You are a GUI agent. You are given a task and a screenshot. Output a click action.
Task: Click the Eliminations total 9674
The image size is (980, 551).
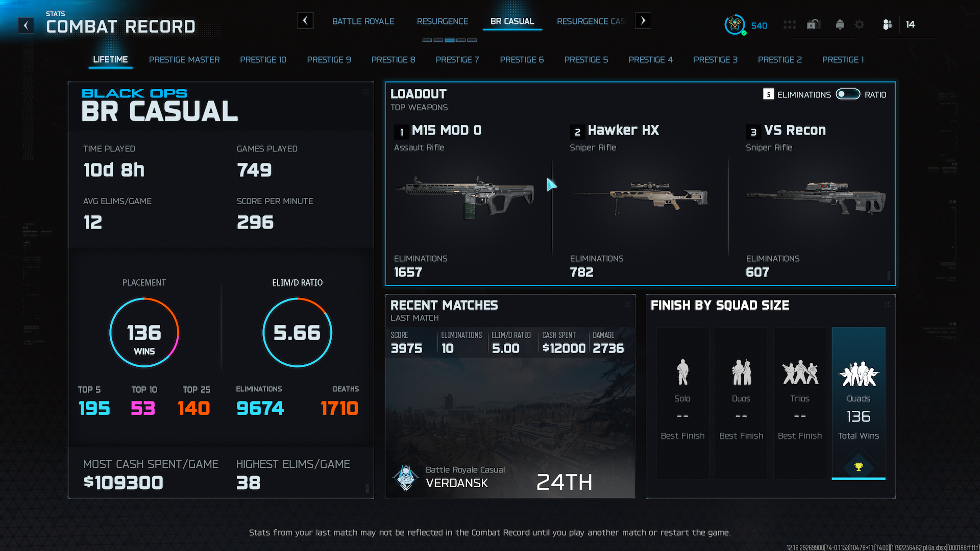click(x=260, y=408)
